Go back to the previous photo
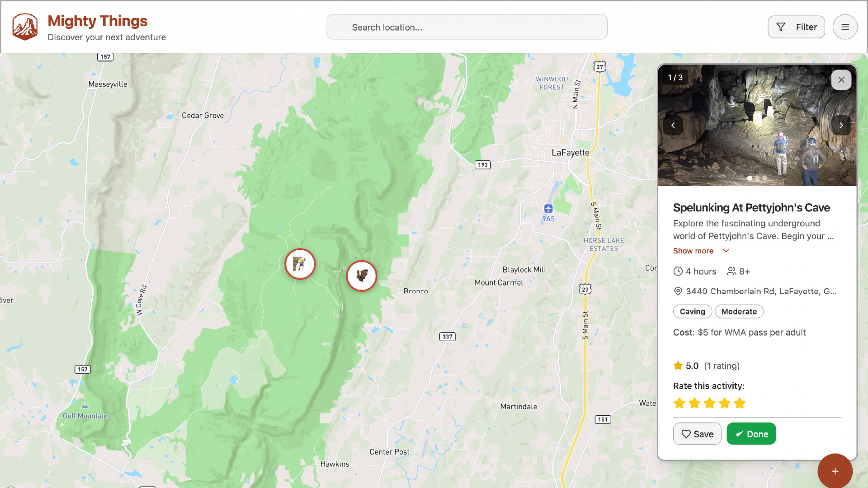Viewport: 868px width, 488px height. pos(673,125)
